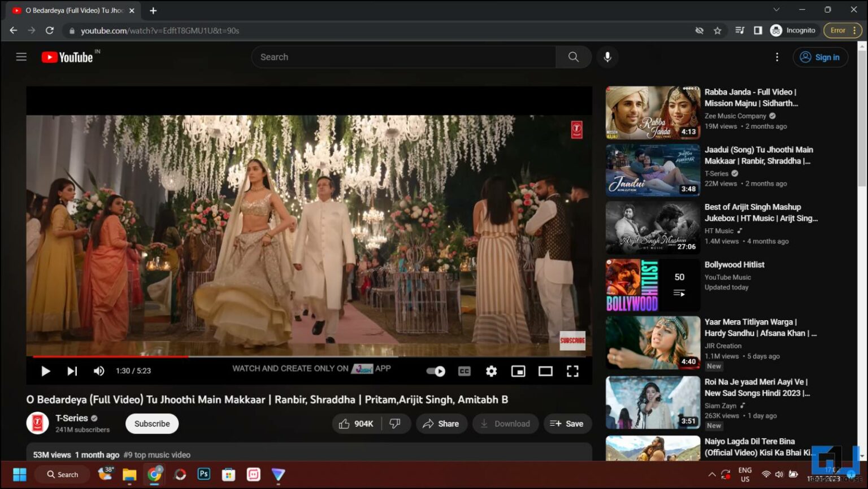
Task: Enable subtitles with the CC button
Action: [464, 371]
